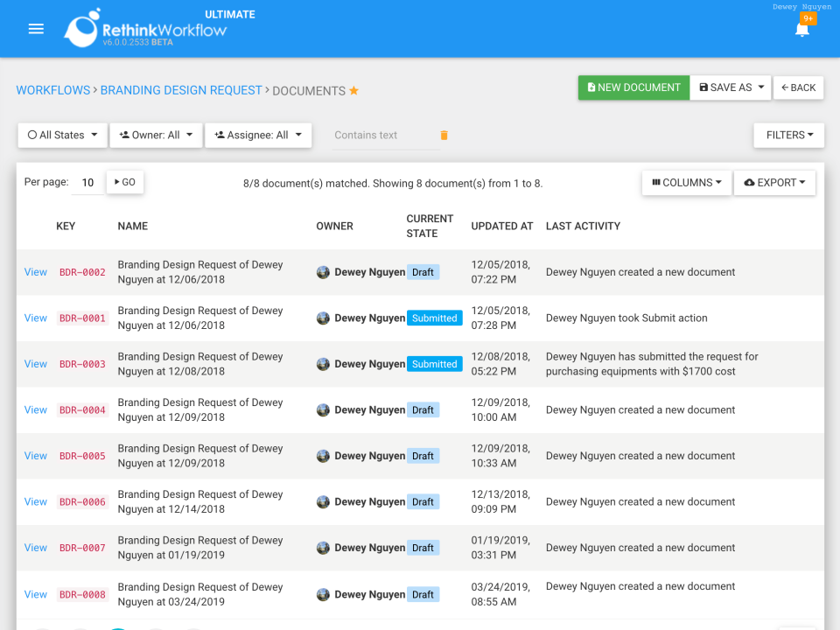The width and height of the screenshot is (840, 630).
Task: Click Dewey Nguyen's avatar on row BDR-0003
Action: pos(323,363)
